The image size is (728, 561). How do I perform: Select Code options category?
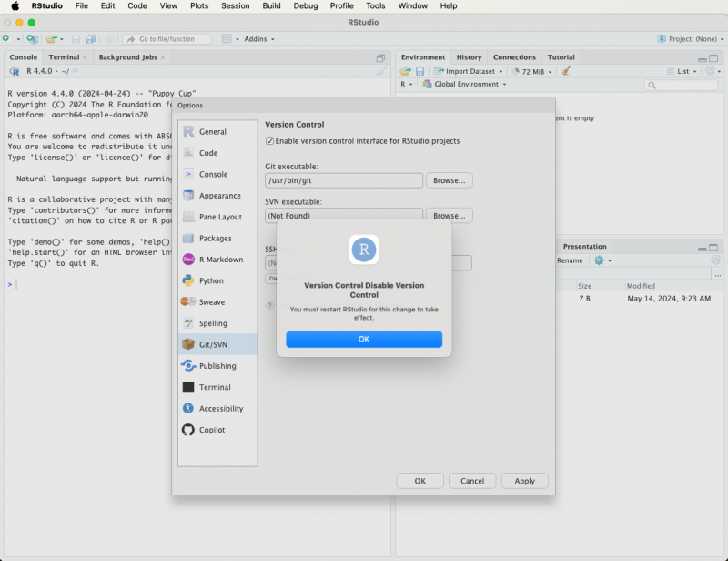217,153
